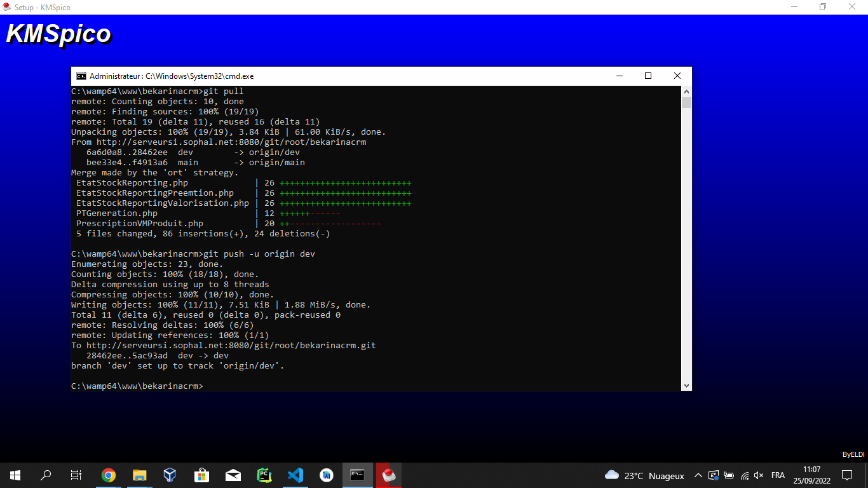Image resolution: width=868 pixels, height=488 pixels.
Task: Open the cmd.exe title bar system menu icon
Action: [81, 76]
